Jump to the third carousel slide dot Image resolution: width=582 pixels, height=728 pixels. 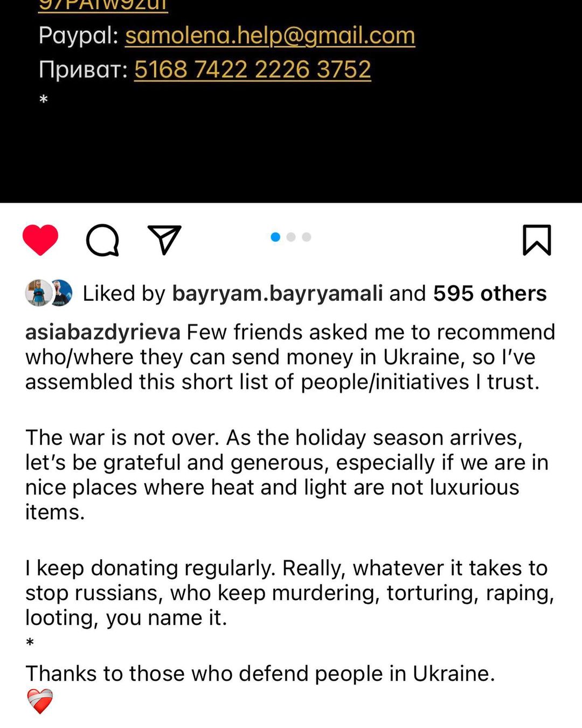click(x=307, y=237)
